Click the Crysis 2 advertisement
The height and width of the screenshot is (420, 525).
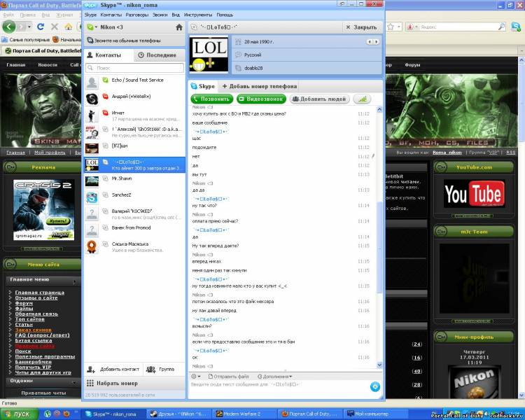click(43, 210)
